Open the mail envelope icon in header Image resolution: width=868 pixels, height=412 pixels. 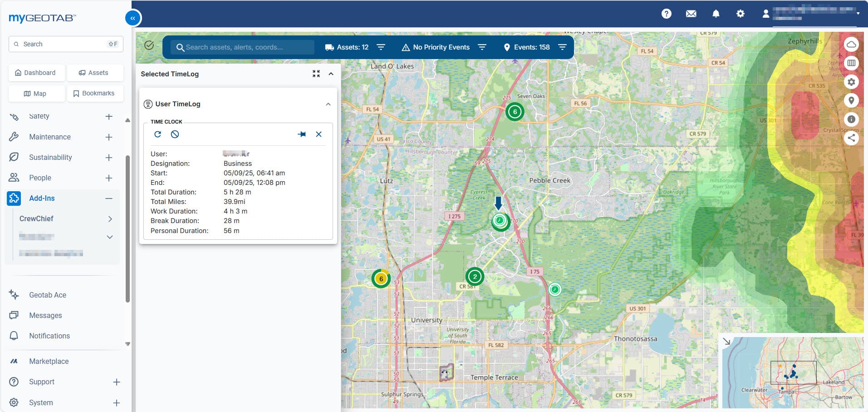tap(691, 14)
